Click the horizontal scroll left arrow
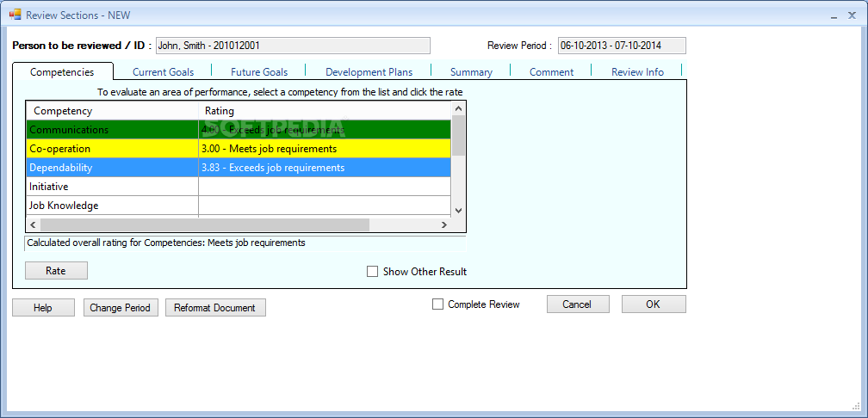Screen dimensions: 868x418 point(33,224)
